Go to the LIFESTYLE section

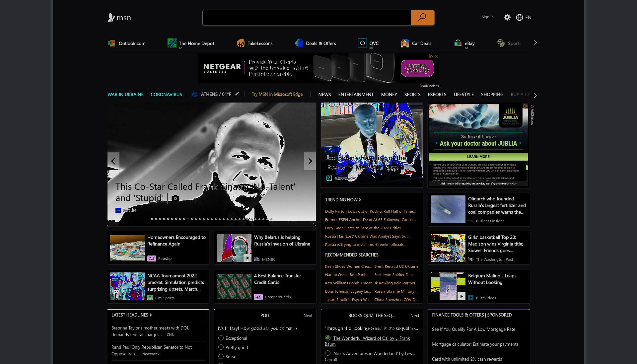(463, 95)
